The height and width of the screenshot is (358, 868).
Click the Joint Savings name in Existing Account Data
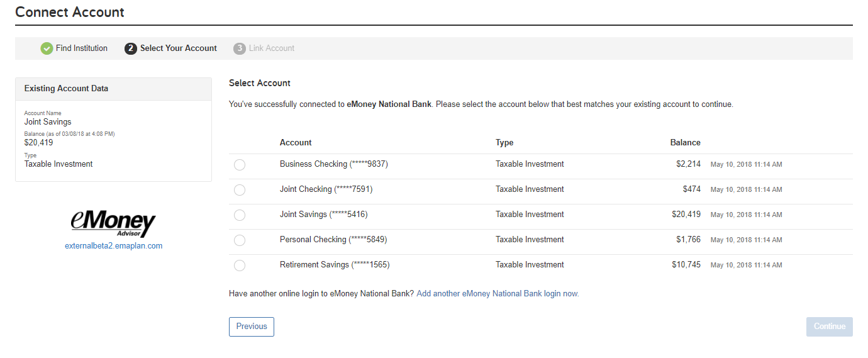pos(48,122)
